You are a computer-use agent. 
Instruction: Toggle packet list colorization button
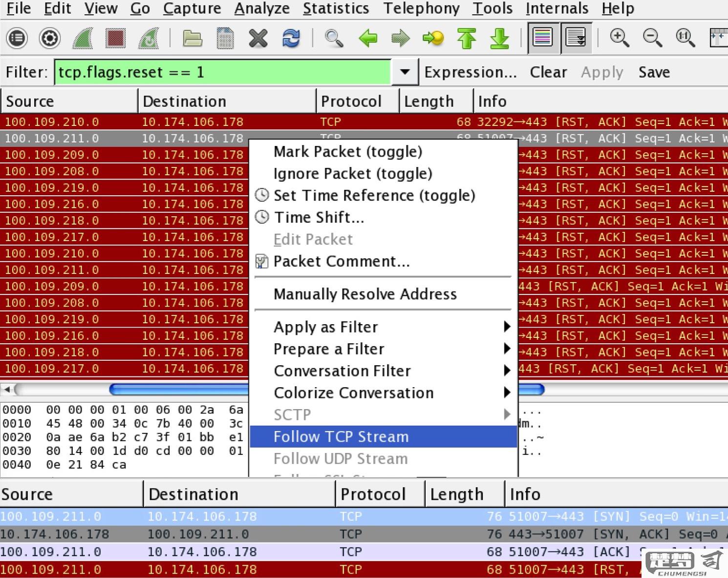click(543, 38)
